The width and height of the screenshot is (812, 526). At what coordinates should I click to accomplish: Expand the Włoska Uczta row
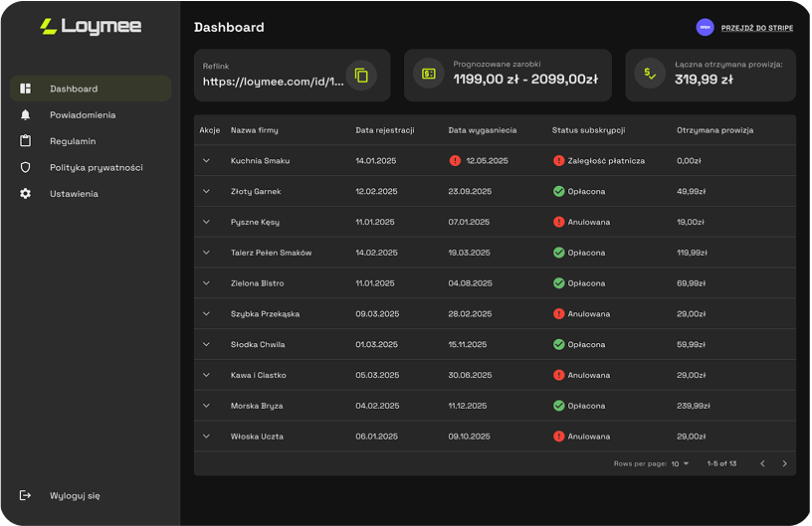click(207, 437)
